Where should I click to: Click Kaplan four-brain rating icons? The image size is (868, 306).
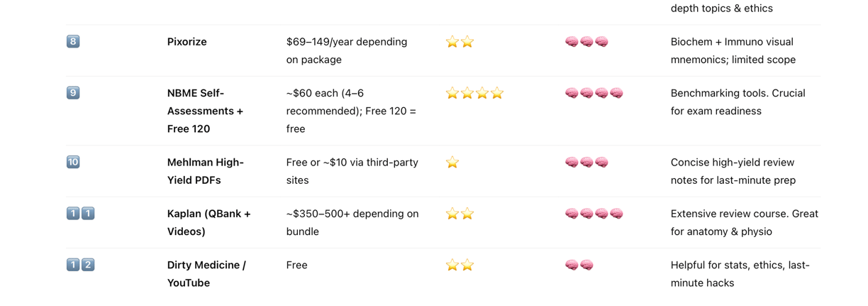pyautogui.click(x=594, y=214)
